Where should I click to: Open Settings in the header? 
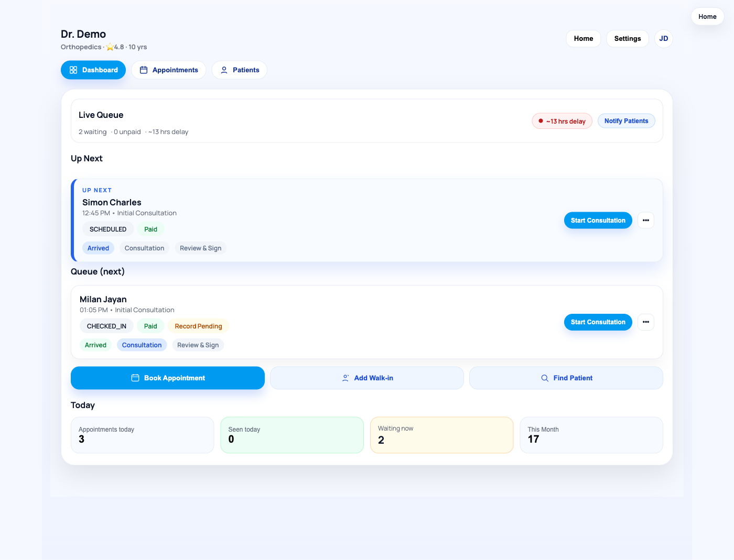point(627,39)
